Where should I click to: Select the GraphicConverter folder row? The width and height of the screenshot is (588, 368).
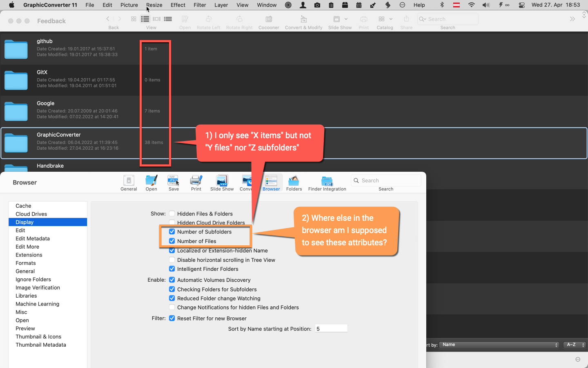[294, 143]
